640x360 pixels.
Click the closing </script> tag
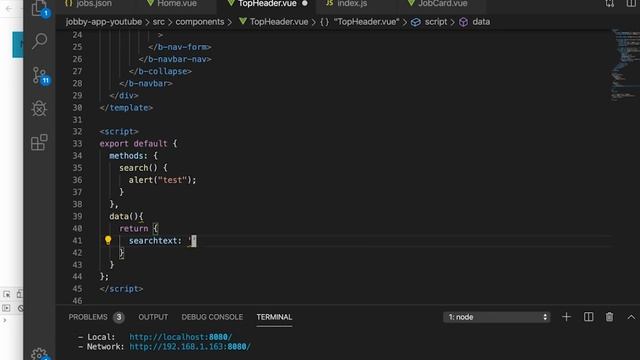click(x=121, y=289)
